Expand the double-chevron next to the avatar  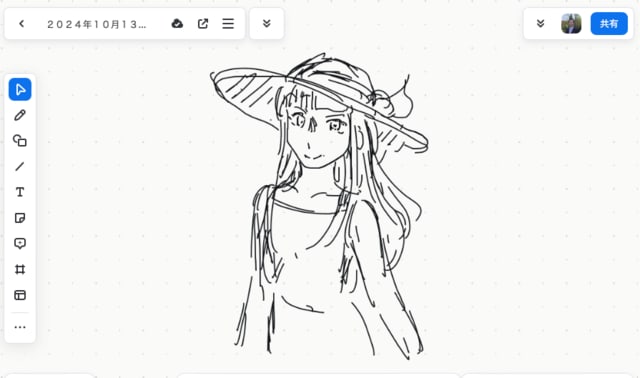(x=540, y=24)
